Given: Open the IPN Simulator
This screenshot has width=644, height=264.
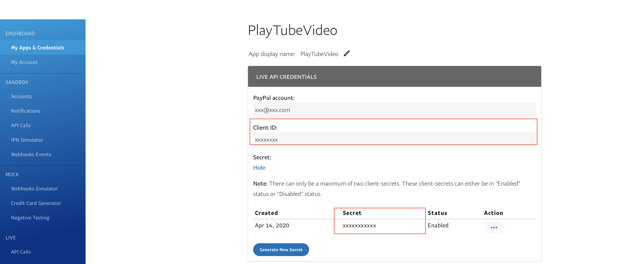Looking at the screenshot, I should click(x=27, y=140).
